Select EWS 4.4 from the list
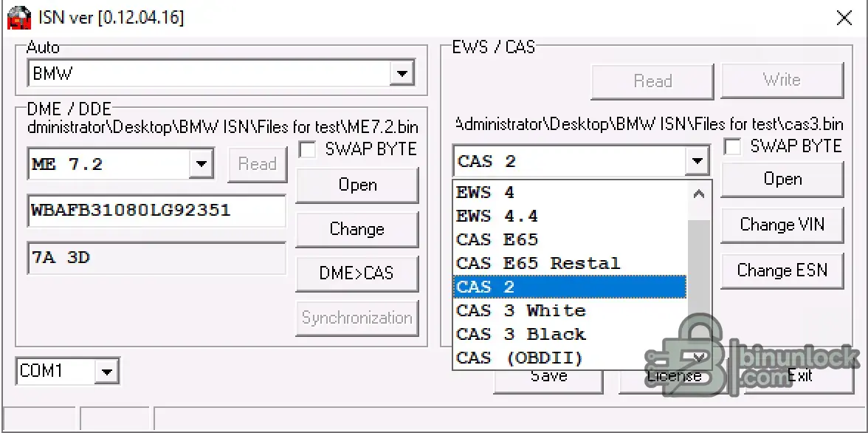This screenshot has height=433, width=868. point(570,216)
